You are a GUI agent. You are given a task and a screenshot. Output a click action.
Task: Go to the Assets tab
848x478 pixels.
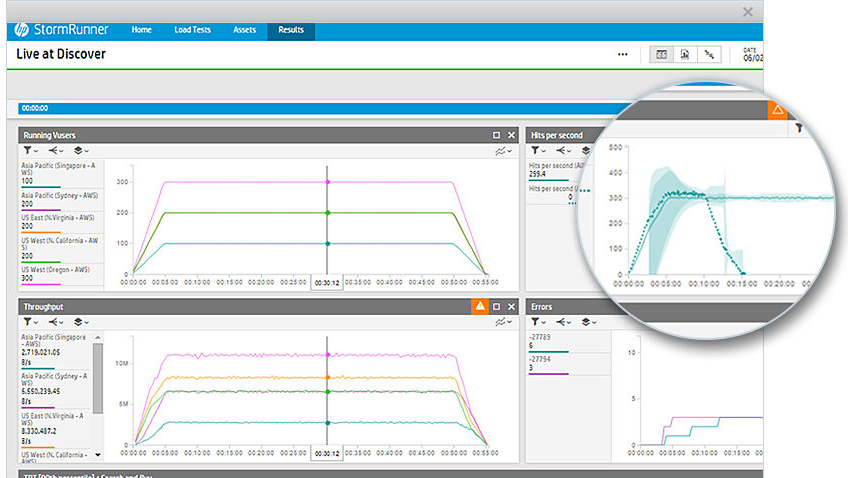point(244,30)
